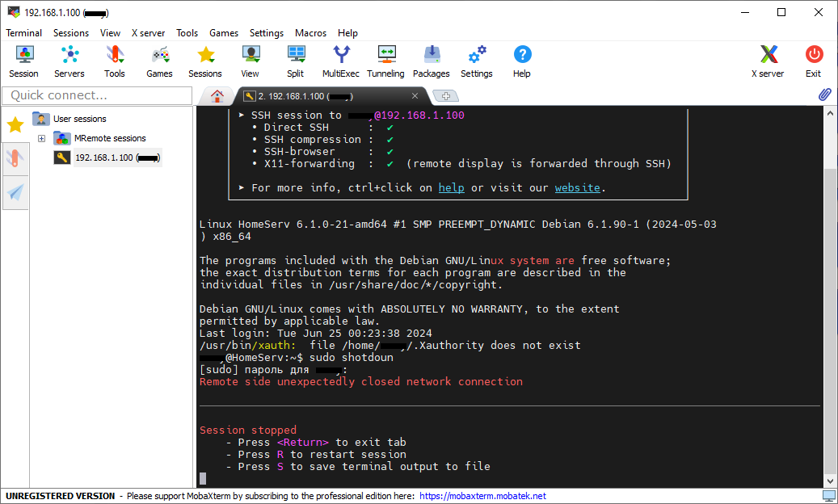Click the terminal scrollbar up arrow
The width and height of the screenshot is (838, 504).
(x=830, y=113)
